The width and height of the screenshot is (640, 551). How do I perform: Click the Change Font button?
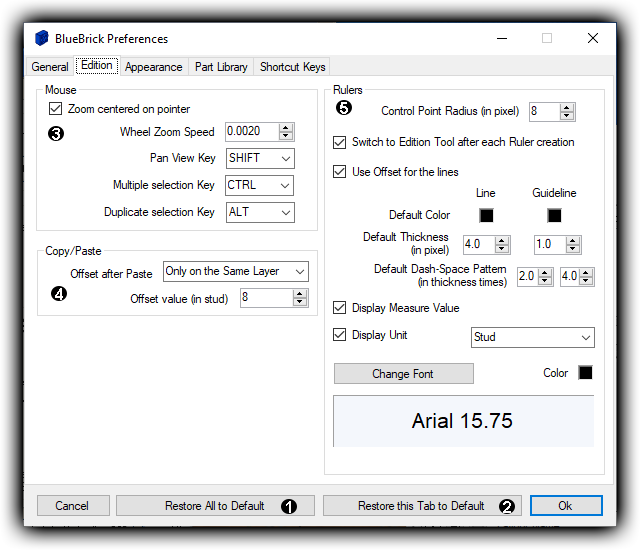click(403, 373)
